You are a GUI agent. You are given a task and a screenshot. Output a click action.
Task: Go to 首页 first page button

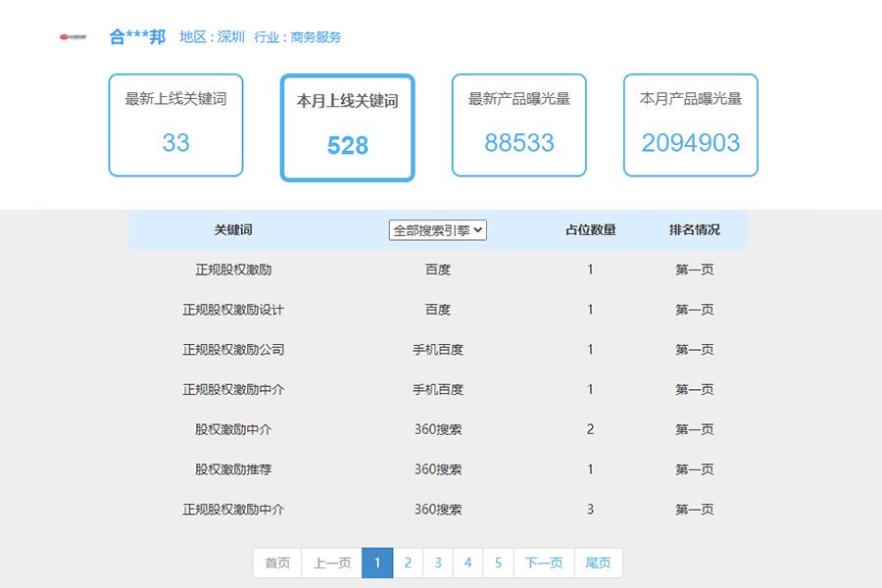pyautogui.click(x=275, y=563)
